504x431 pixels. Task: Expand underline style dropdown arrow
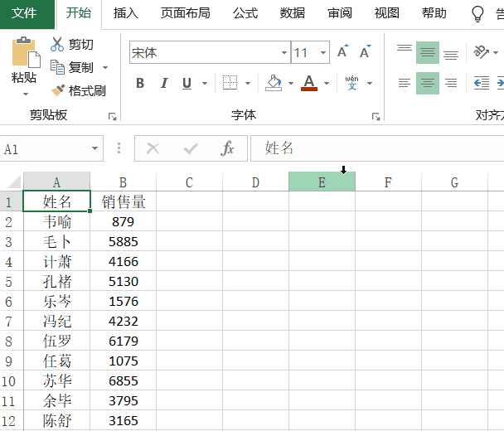(205, 83)
